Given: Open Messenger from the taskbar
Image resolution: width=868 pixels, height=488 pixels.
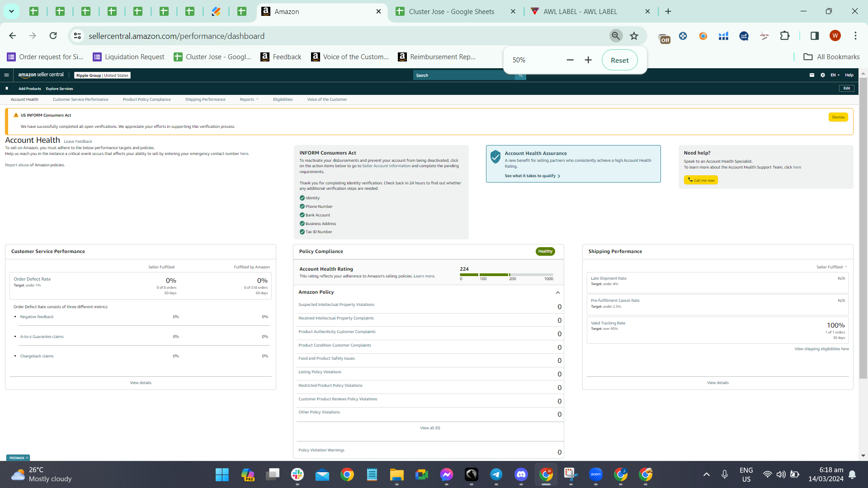Looking at the screenshot, I should pyautogui.click(x=447, y=474).
